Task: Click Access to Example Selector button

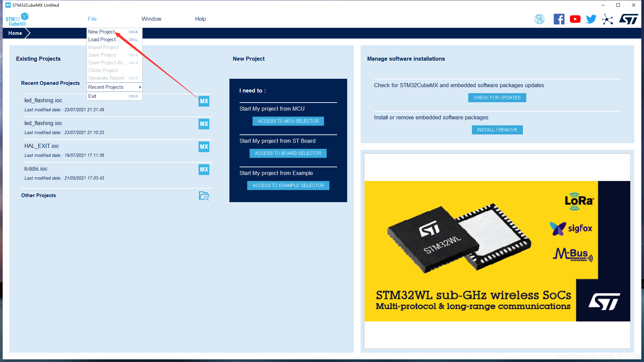Action: tap(288, 186)
